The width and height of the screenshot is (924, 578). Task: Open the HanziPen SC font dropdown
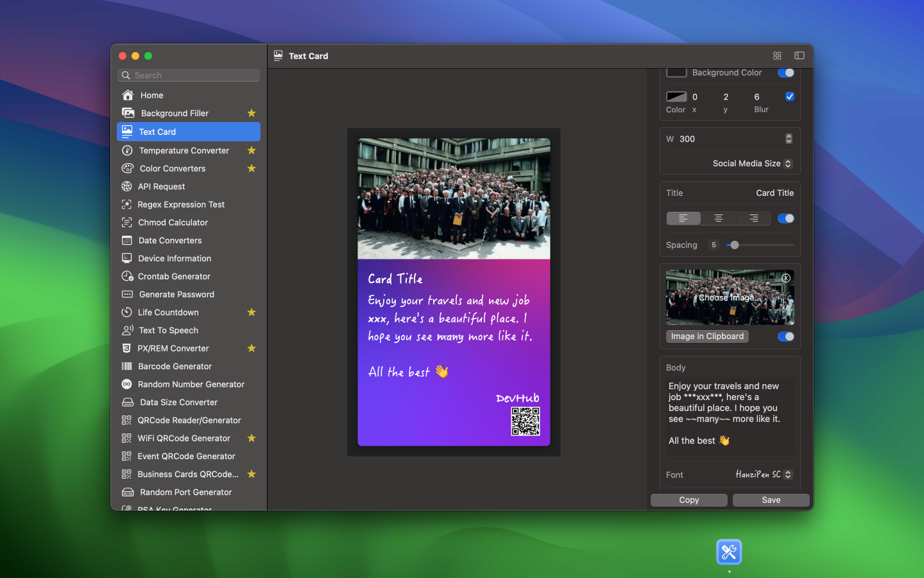coord(763,475)
